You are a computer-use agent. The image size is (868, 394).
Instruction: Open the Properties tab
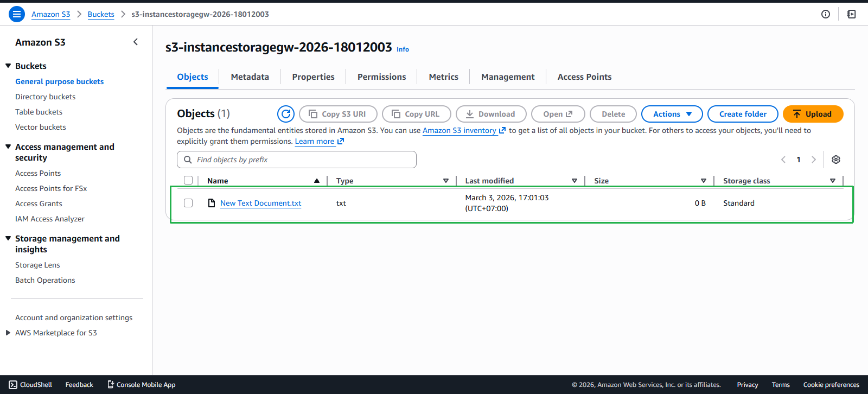pos(314,77)
